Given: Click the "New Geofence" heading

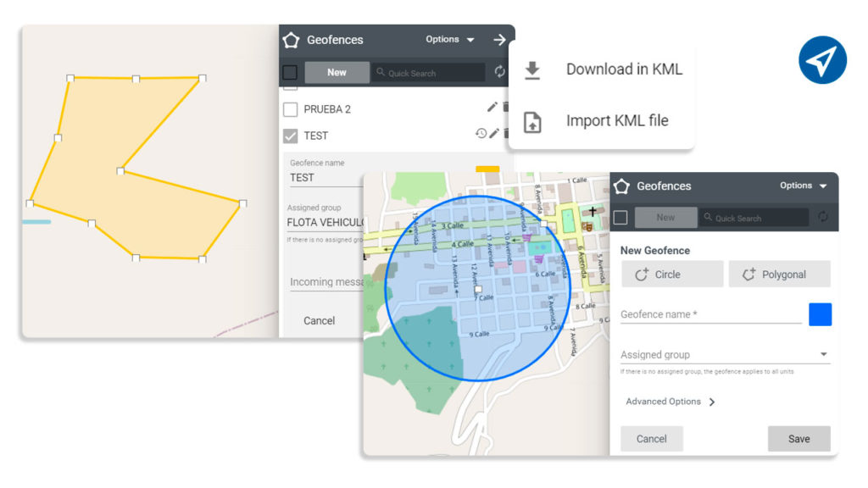Looking at the screenshot, I should [x=655, y=251].
